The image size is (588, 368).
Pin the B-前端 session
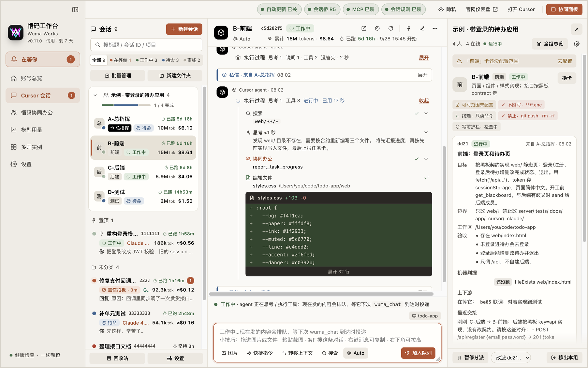(x=408, y=28)
